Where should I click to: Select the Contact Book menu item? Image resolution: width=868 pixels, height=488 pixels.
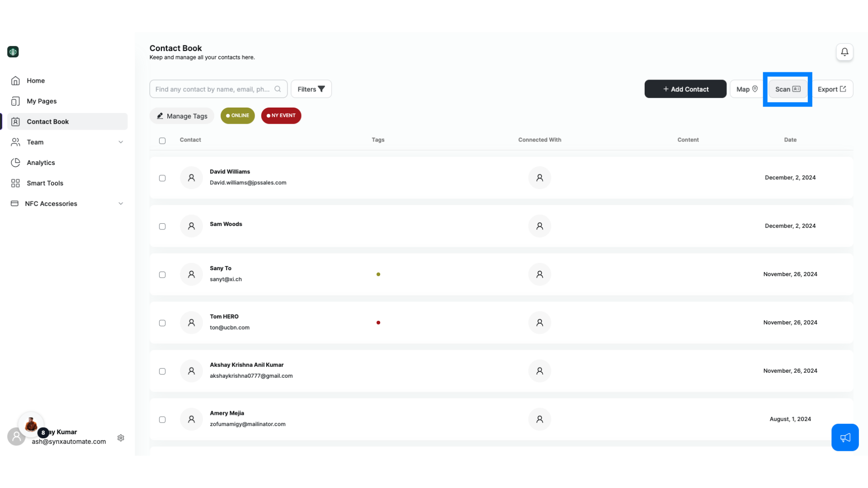pos(66,121)
